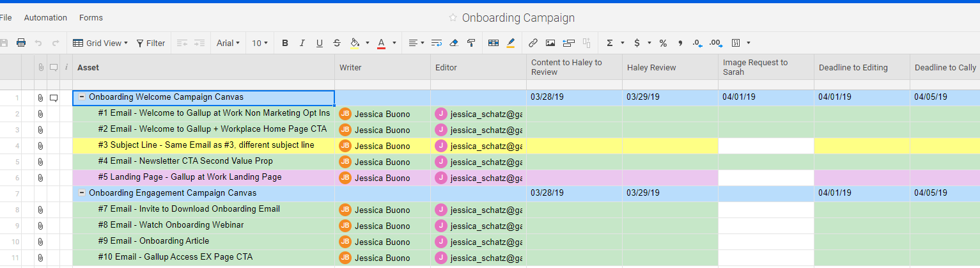Select jessica_schatz editor cell in row 11
This screenshot has width=980, height=268.
point(478,258)
